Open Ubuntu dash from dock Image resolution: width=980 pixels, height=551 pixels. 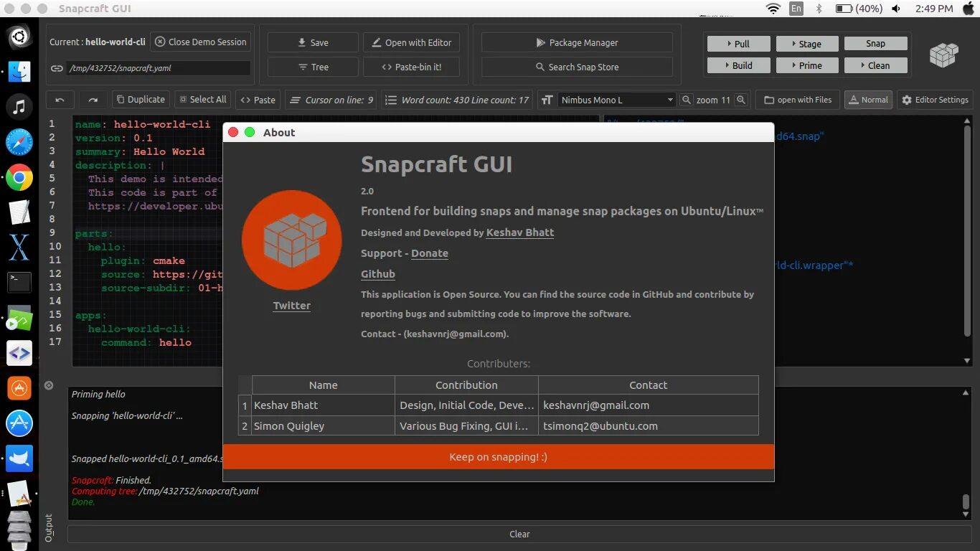click(19, 36)
